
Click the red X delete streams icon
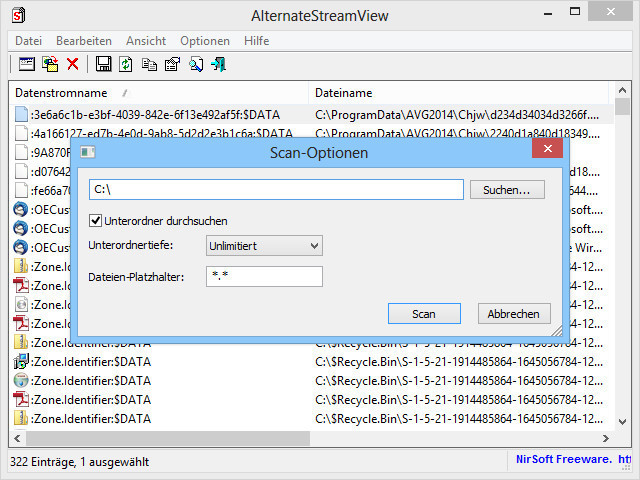click(x=73, y=64)
